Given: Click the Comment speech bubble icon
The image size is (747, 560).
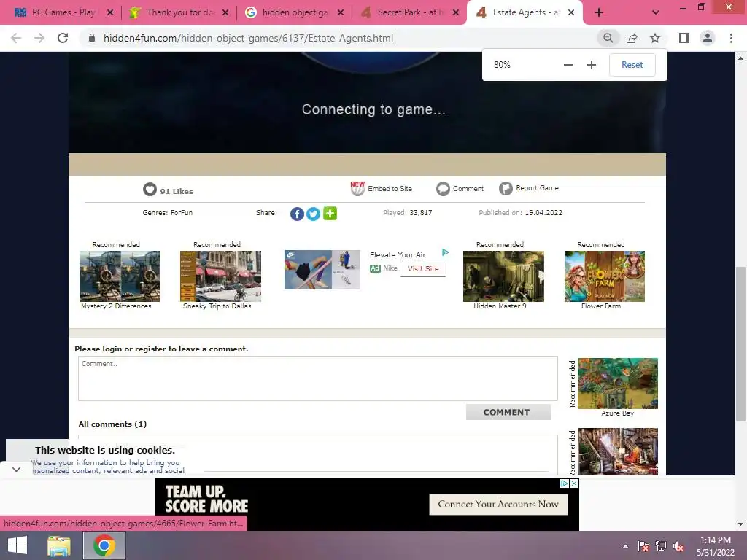Looking at the screenshot, I should (443, 189).
